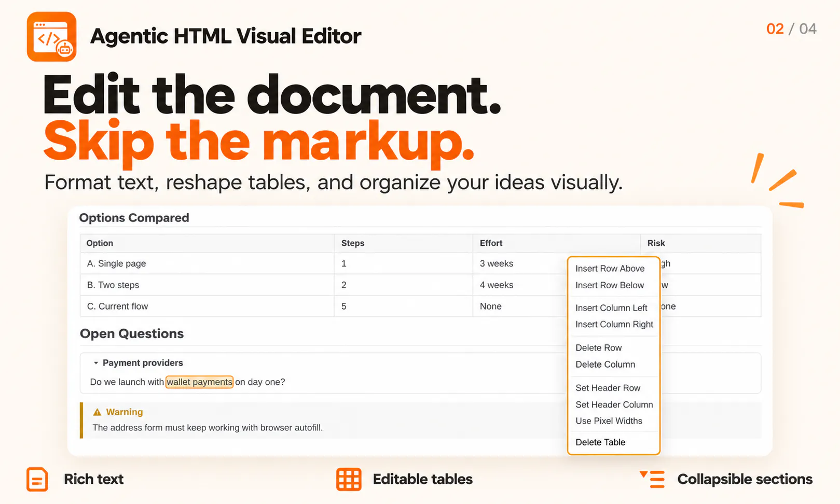Click the Collapsible sections list icon
The height and width of the screenshot is (504, 840).
652,479
